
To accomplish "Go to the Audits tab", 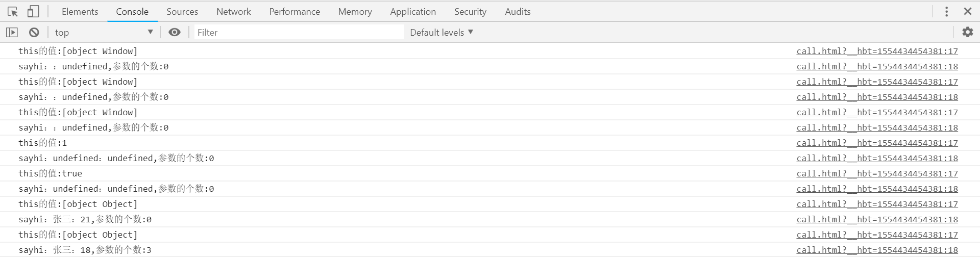I will point(518,11).
